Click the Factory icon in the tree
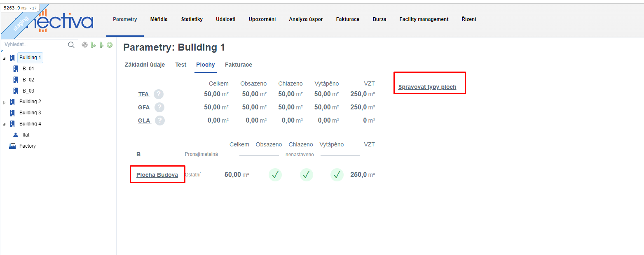This screenshot has height=255, width=644. click(12, 146)
